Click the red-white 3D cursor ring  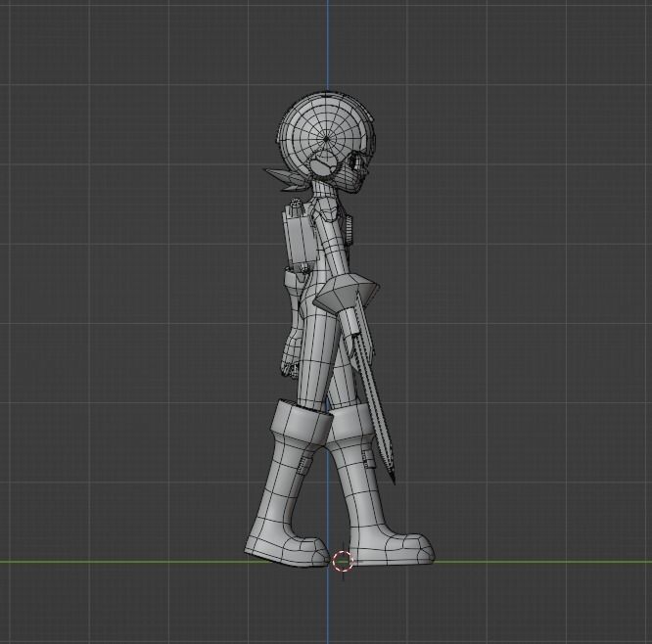pos(343,561)
